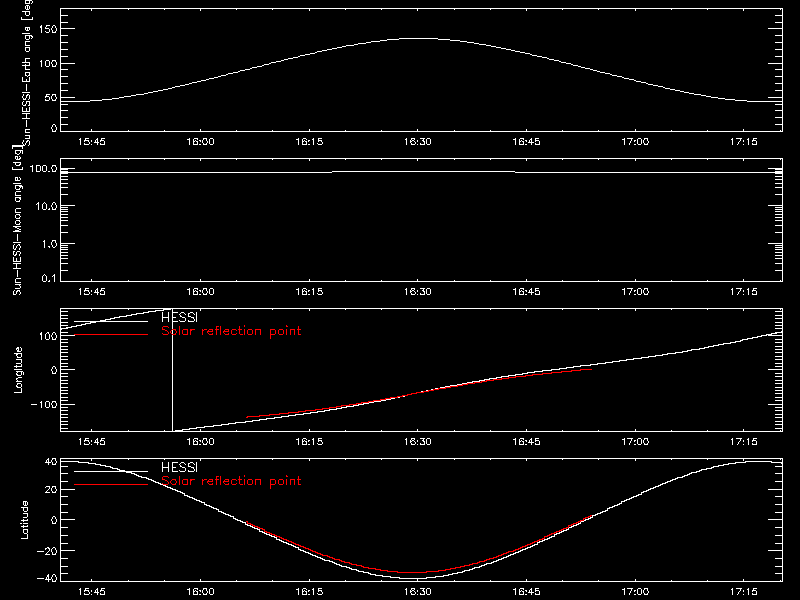The height and width of the screenshot is (600, 800).
Task: Click the 0 tick on Longitude axis
Action: pos(54,370)
